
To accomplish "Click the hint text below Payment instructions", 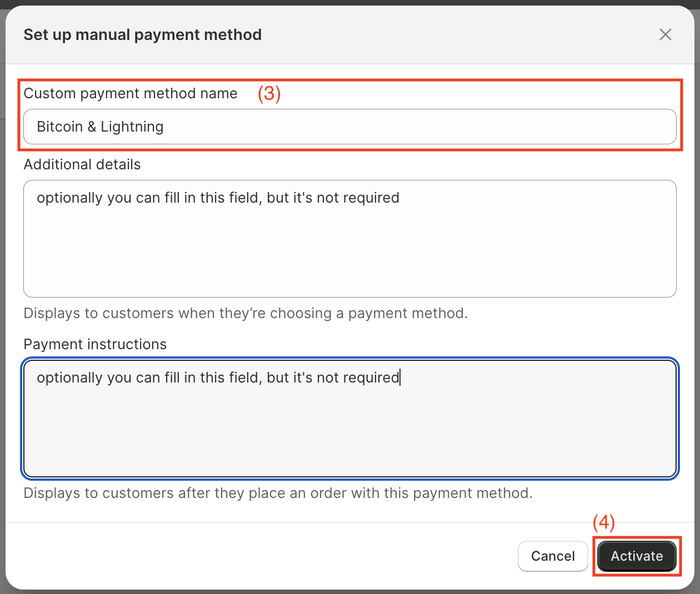I will coord(277,493).
